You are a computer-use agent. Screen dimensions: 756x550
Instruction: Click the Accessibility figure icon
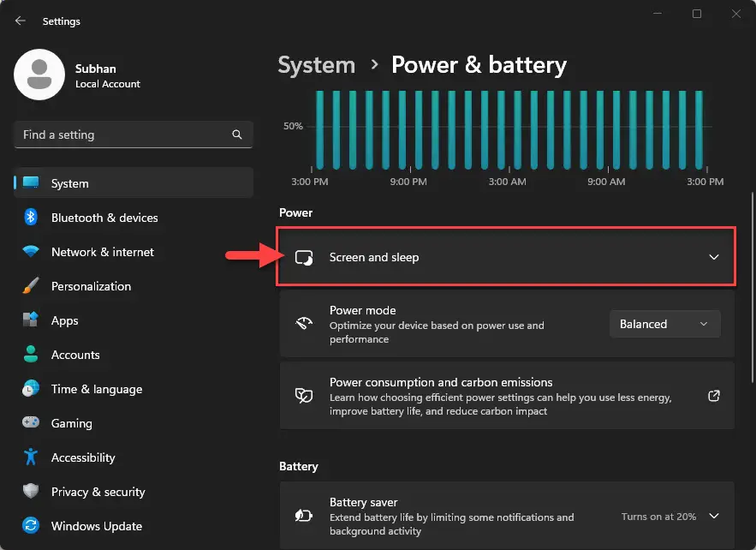coord(31,457)
